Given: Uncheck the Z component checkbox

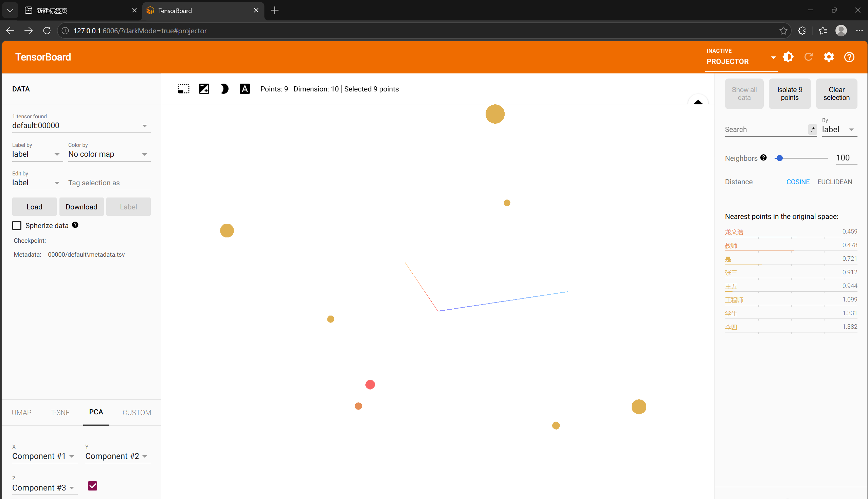Looking at the screenshot, I should pyautogui.click(x=92, y=486).
